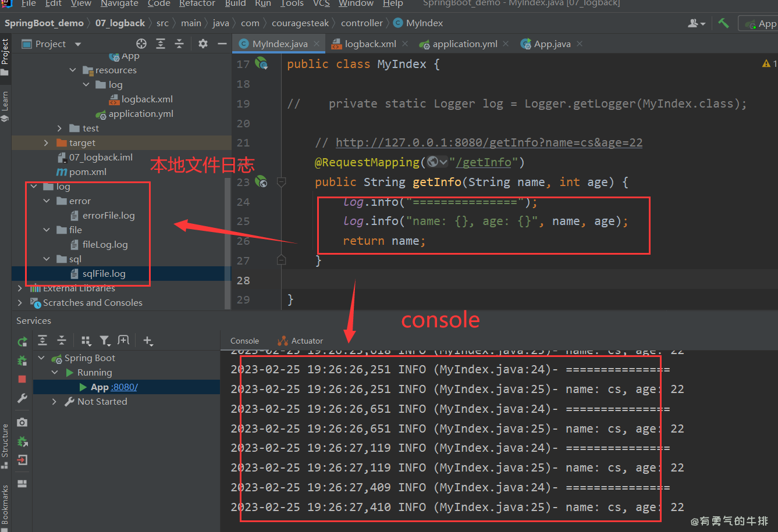The image size is (778, 532).
Task: Open the Navigate menu
Action: pos(119,3)
